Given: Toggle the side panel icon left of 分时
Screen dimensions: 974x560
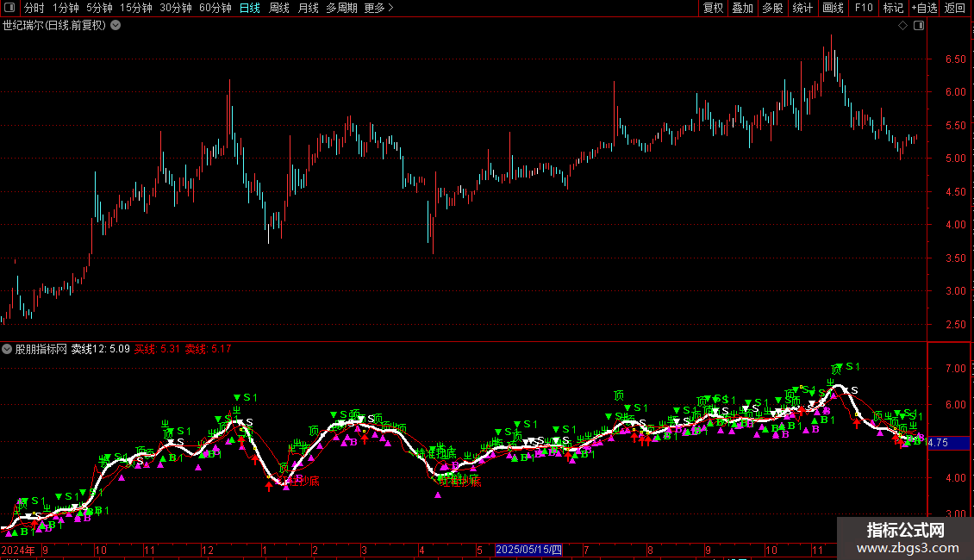Looking at the screenshot, I should pyautogui.click(x=9, y=8).
